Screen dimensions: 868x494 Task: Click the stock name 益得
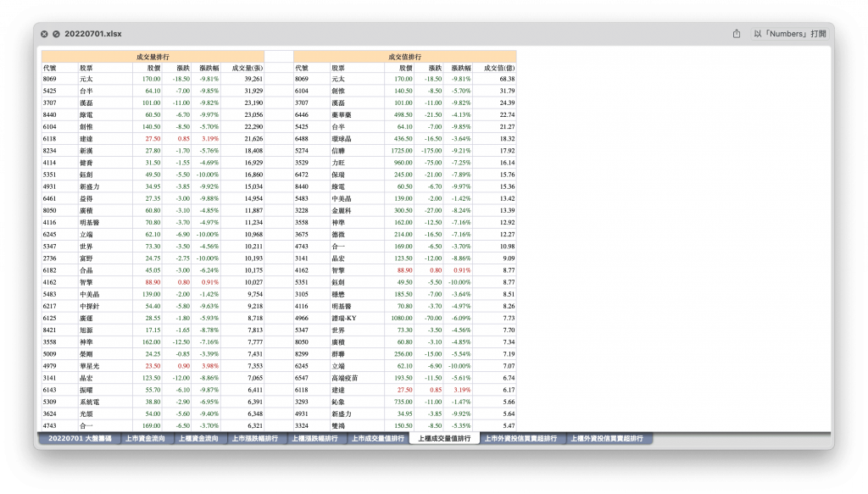pyautogui.click(x=86, y=198)
